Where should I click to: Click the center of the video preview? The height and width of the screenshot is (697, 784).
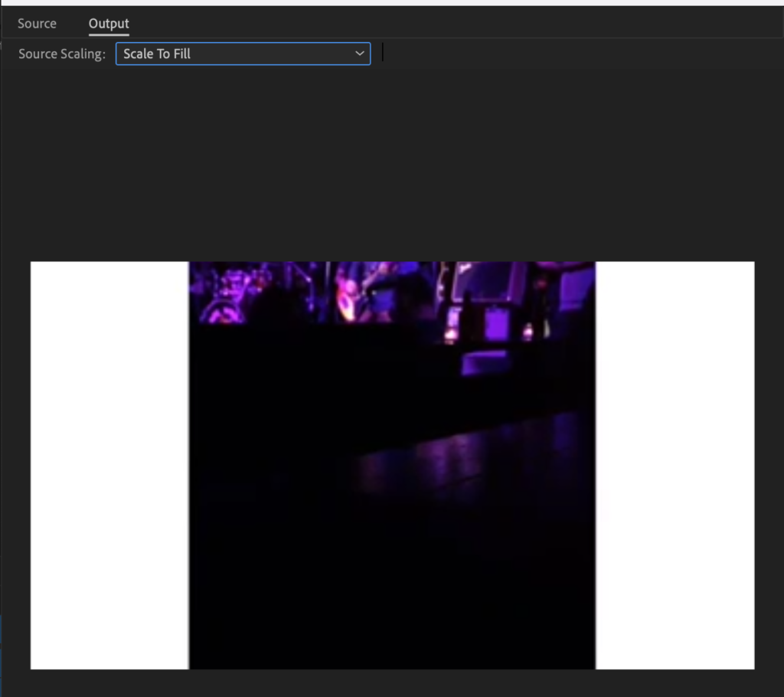392,466
